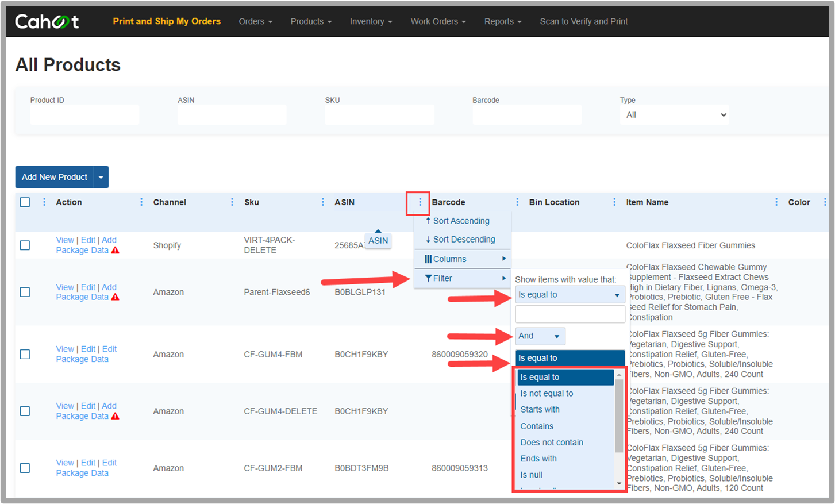835x504 pixels.
Task: Click item name ColoFlax Flaxseed Fiber Gummies
Action: 691,245
